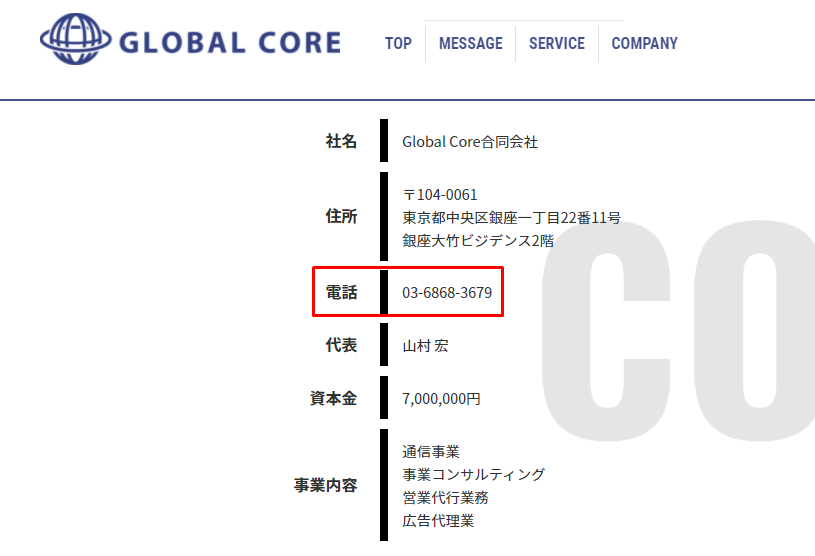This screenshot has height=556, width=815.
Task: Click the address line 東京都中央区銀座一丁目22番11号
Action: click(511, 217)
